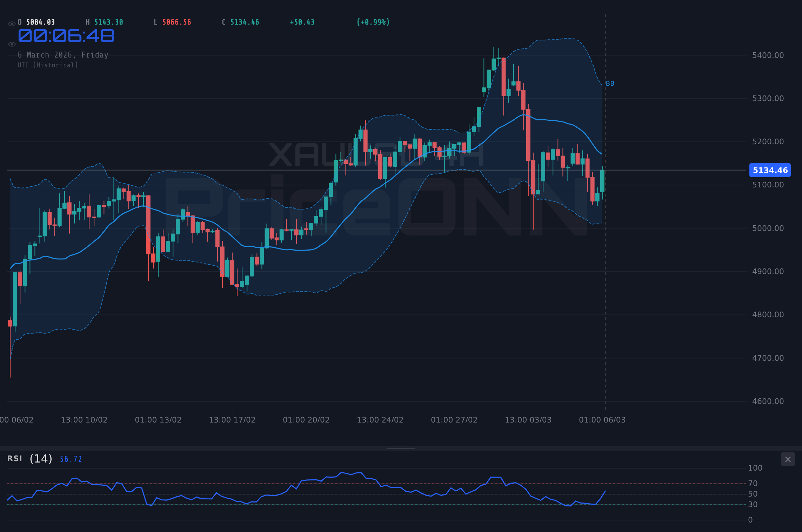Viewport: 802px width, 532px height.
Task: Click the RSI (14) indicator title
Action: [30, 459]
